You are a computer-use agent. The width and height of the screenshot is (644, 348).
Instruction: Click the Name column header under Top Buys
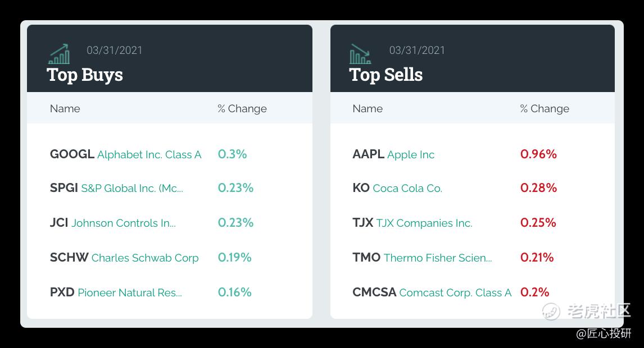click(x=65, y=109)
